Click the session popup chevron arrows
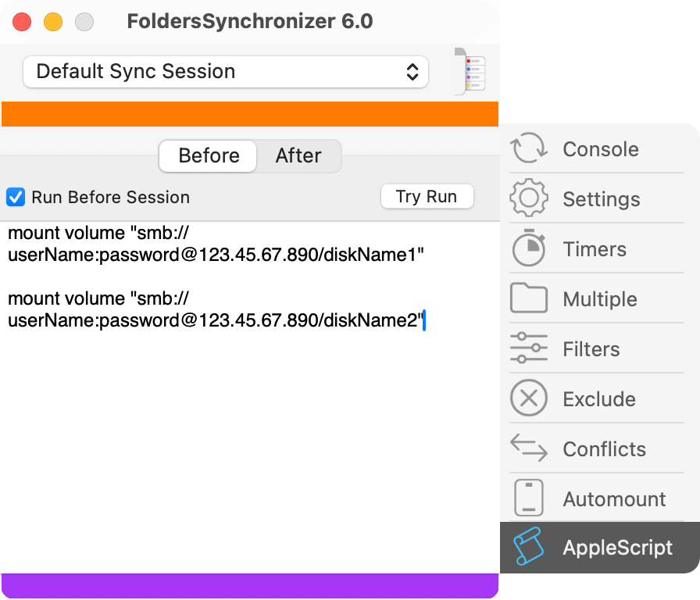 click(412, 72)
